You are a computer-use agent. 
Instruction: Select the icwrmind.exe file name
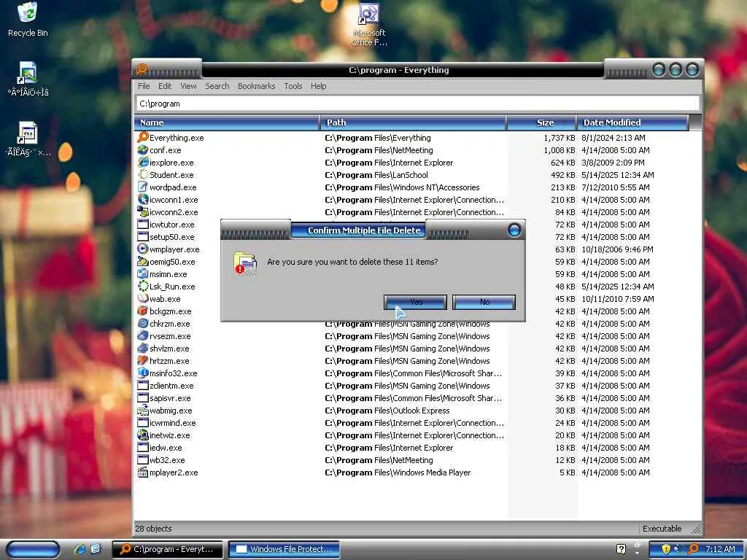click(x=172, y=423)
